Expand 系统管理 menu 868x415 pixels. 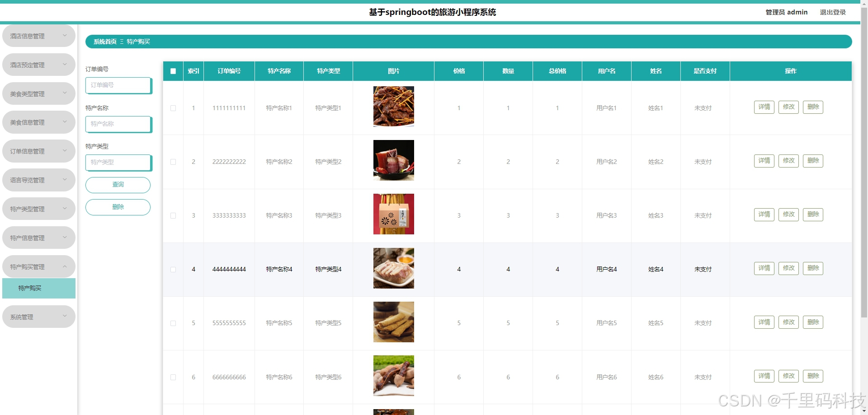pos(39,317)
